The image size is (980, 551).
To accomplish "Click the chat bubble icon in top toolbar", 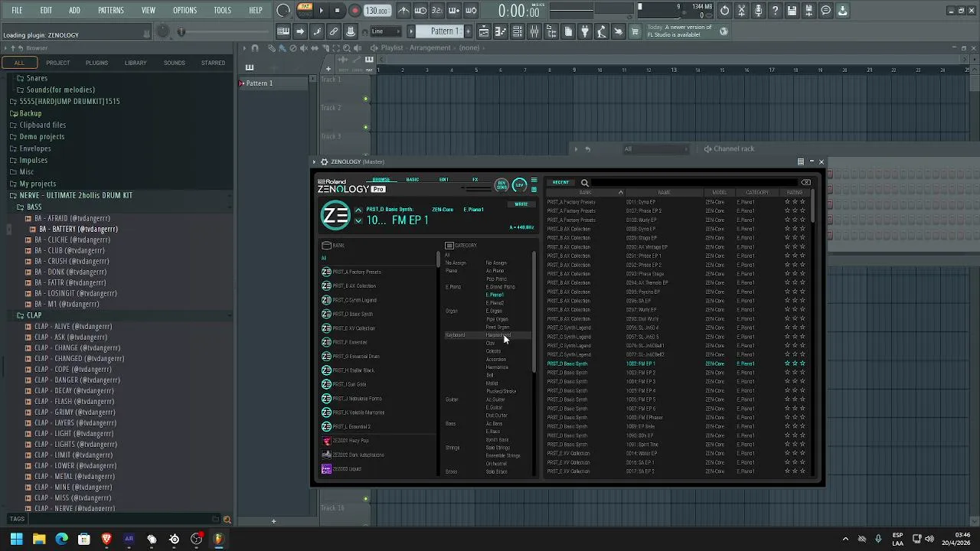I will click(x=825, y=11).
